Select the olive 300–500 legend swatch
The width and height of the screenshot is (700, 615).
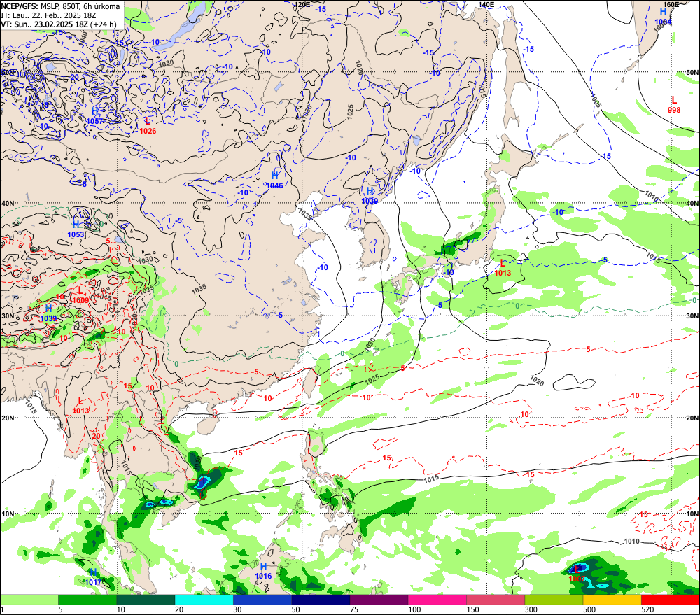point(554,600)
